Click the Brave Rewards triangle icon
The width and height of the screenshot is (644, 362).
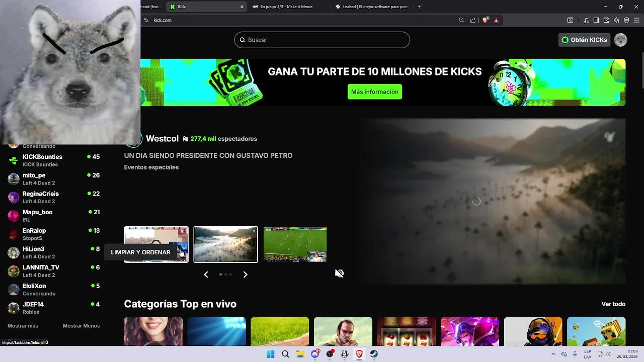click(496, 20)
